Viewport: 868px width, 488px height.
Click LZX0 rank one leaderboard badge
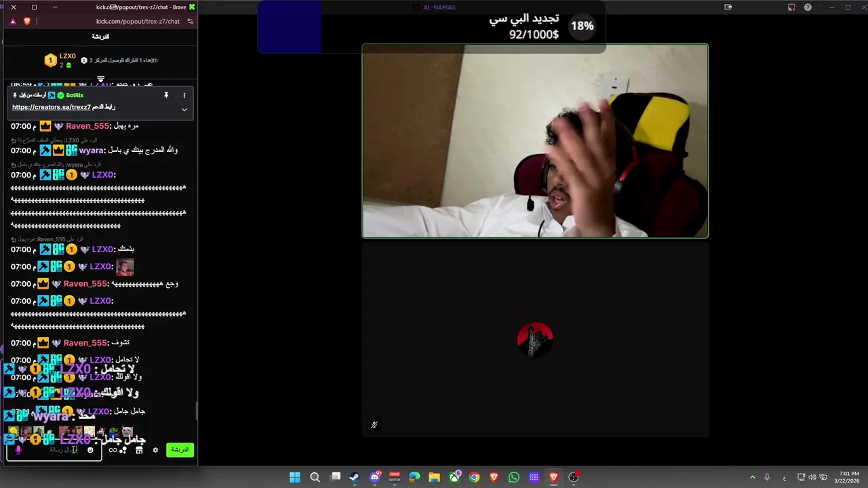(x=50, y=61)
